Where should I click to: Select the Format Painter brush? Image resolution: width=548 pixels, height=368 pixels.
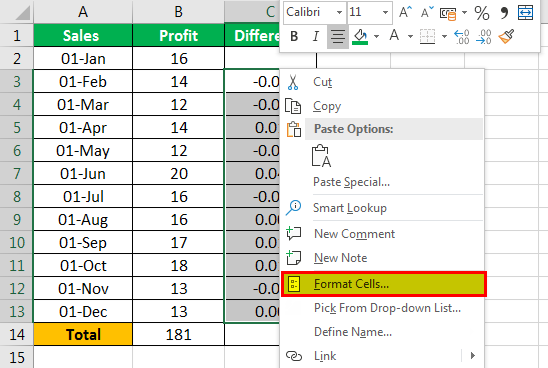506,36
